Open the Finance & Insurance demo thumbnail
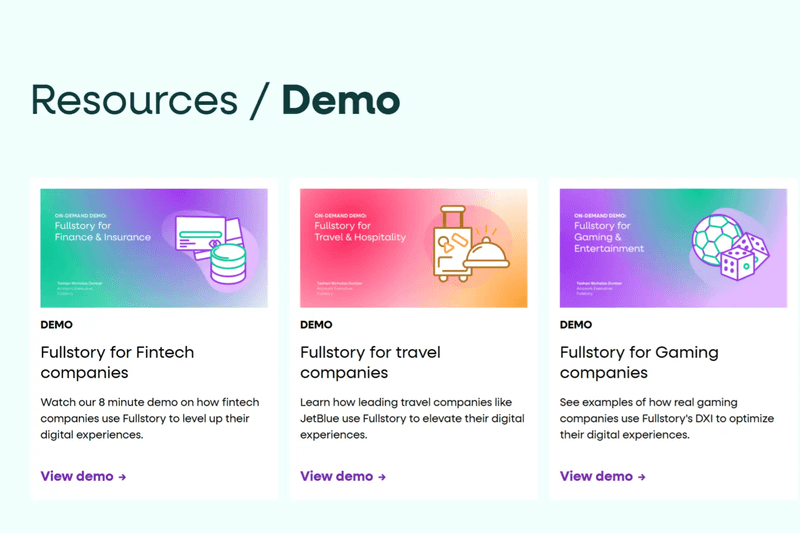This screenshot has width=800, height=533. coord(154,248)
